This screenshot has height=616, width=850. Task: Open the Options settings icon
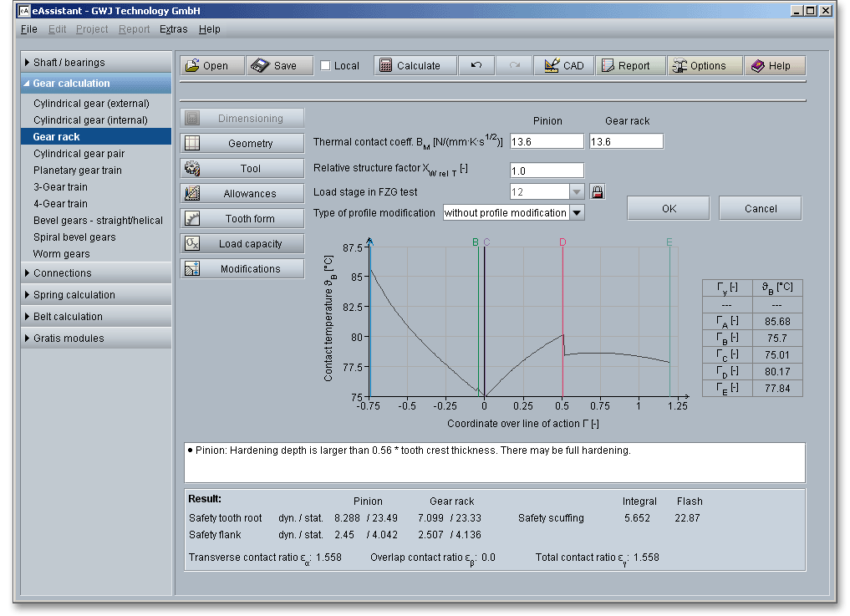click(x=679, y=66)
